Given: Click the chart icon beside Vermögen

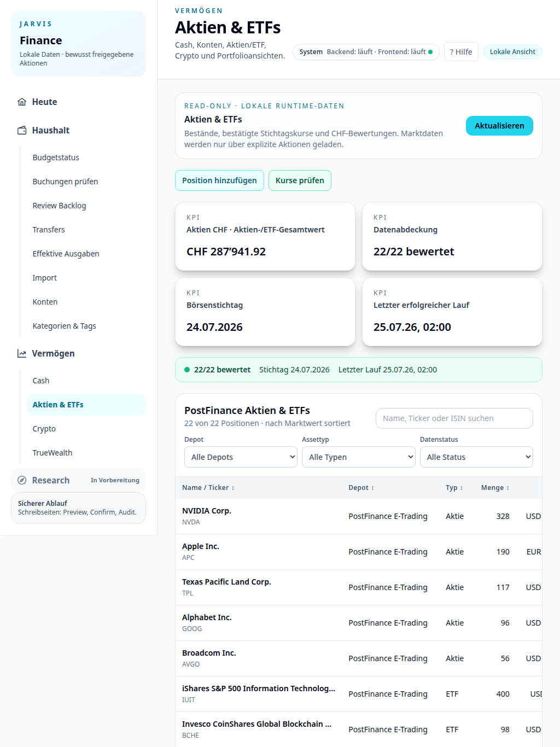Looking at the screenshot, I should [22, 353].
